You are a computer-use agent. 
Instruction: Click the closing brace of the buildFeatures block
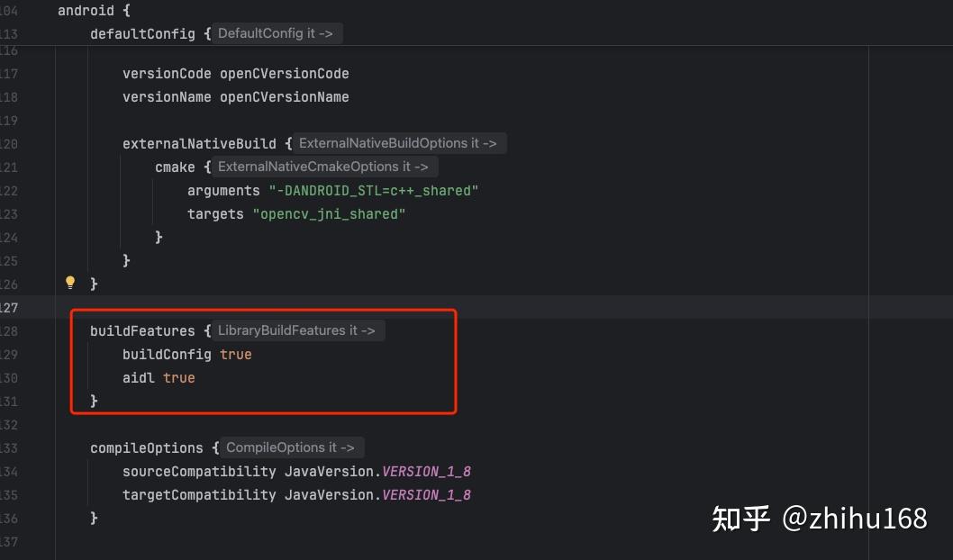point(94,401)
